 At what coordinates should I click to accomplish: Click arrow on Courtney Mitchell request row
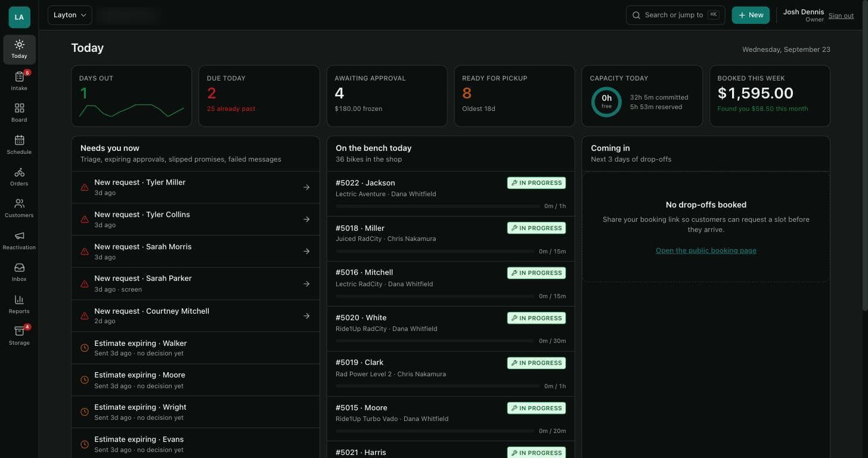click(x=306, y=316)
